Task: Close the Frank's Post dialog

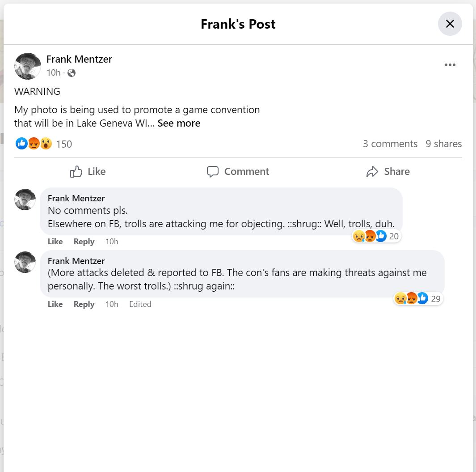Action: (450, 24)
